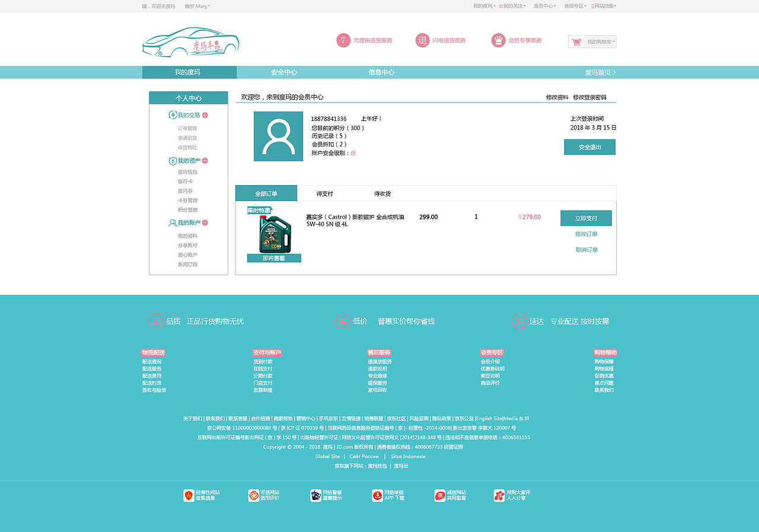759x532 pixels.
Task: Click the shopping cart icon
Action: (x=576, y=42)
